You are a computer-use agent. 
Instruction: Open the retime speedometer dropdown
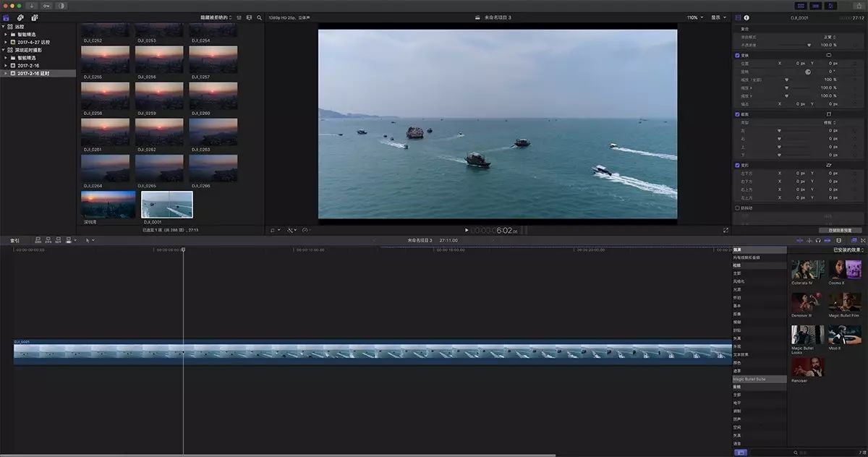[x=306, y=230]
